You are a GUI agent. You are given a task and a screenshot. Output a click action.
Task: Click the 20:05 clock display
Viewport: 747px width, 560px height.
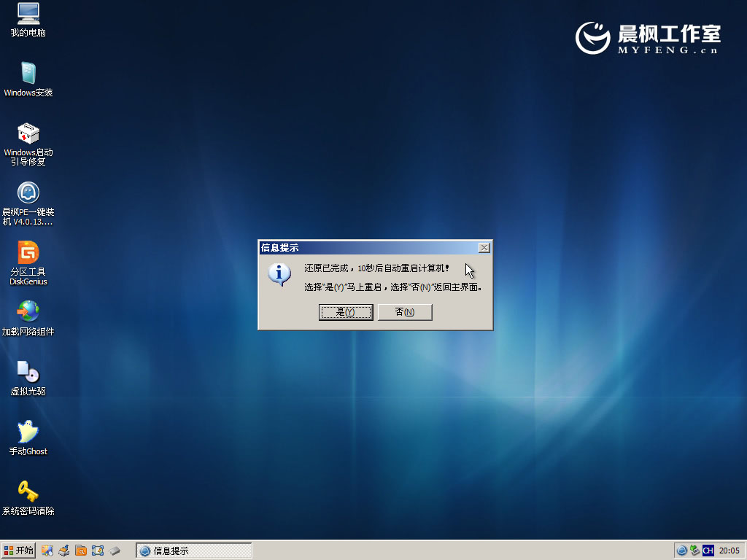click(x=729, y=551)
